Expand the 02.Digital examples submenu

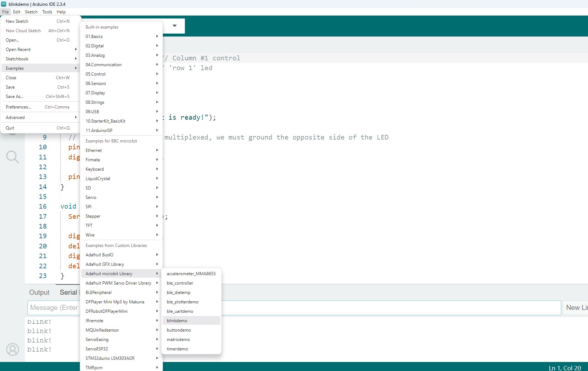(x=121, y=46)
